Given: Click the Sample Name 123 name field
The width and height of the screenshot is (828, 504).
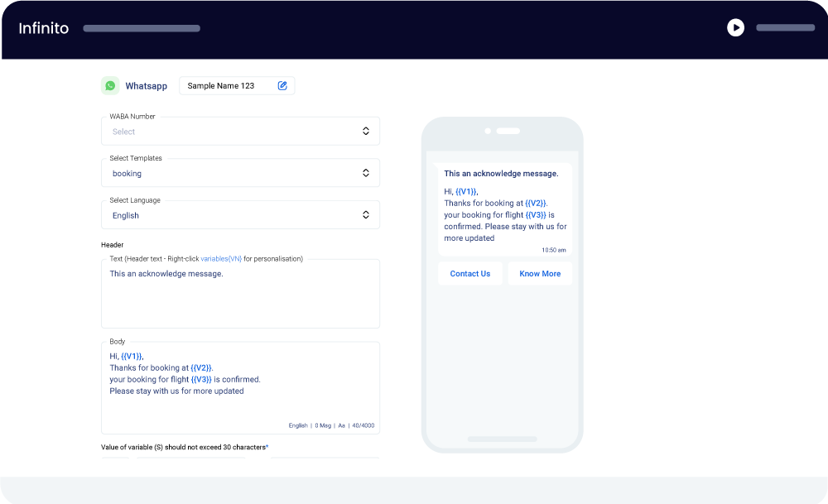Looking at the screenshot, I should (x=237, y=85).
